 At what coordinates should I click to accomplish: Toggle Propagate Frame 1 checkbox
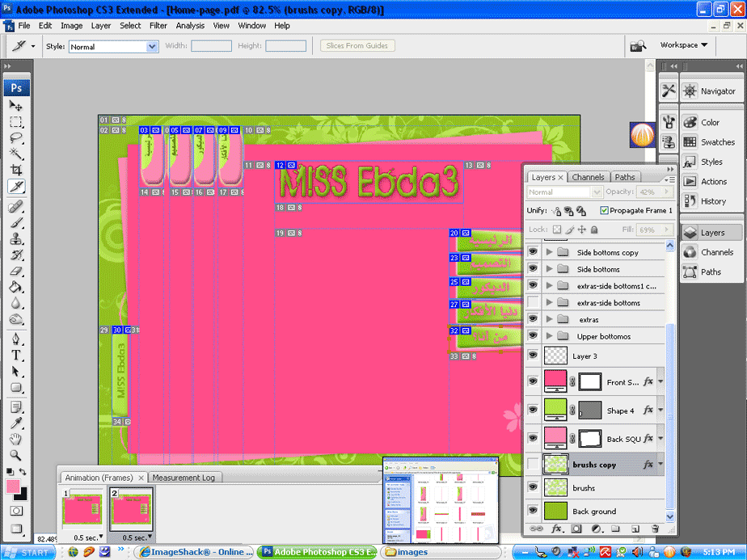click(x=605, y=210)
